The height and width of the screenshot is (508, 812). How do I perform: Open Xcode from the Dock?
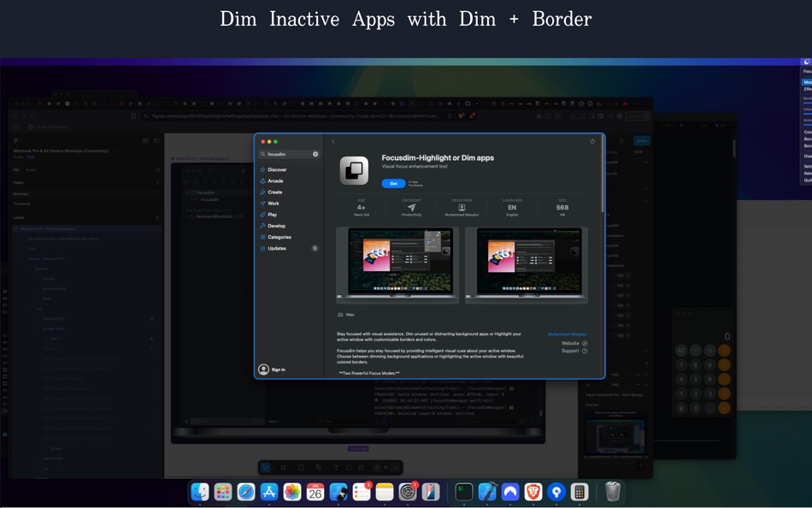(x=487, y=492)
